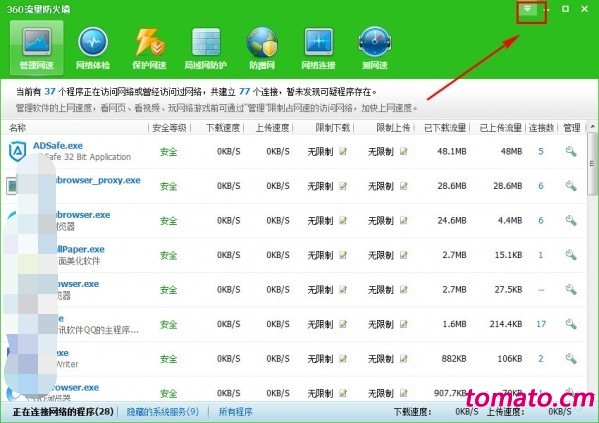
Task: Click connection count 17 for QQ row
Action: pos(541,324)
